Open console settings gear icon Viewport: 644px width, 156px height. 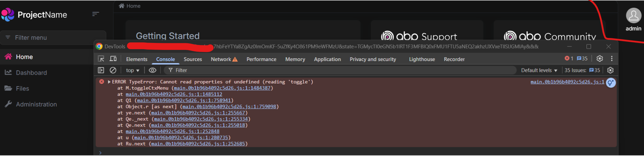(x=610, y=70)
